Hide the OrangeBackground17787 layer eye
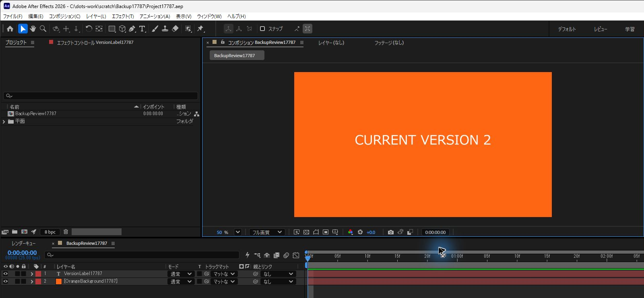 6,281
